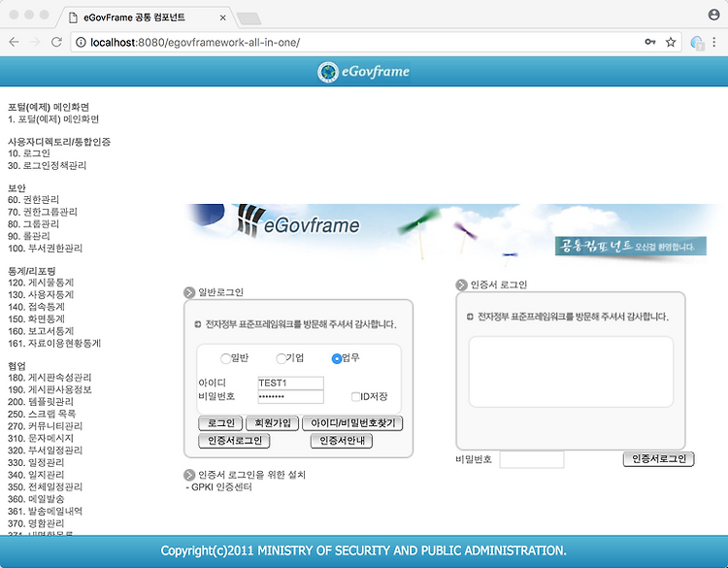Open menu 340. 일지관리
Screen dimensions: 728x568
36,475
